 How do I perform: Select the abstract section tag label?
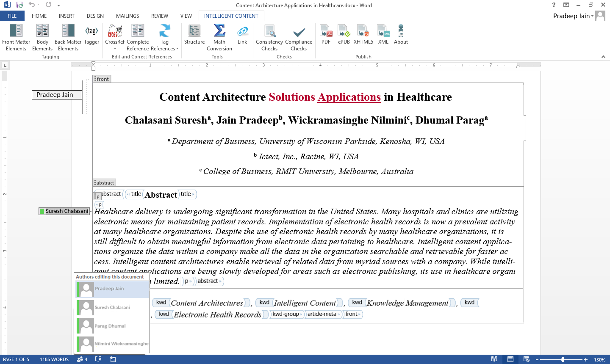coord(104,183)
